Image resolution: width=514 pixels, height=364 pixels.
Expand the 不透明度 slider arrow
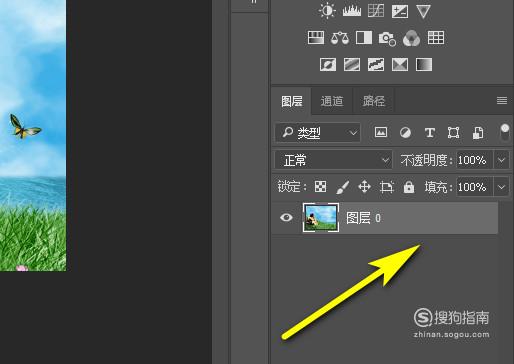(x=502, y=160)
